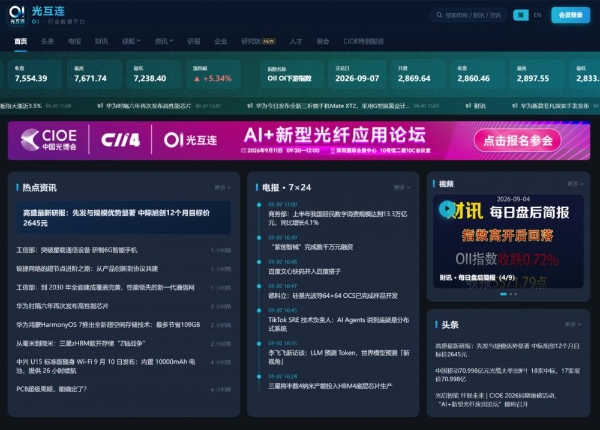
Task: Open the 人才 nav tab
Action: tap(296, 41)
